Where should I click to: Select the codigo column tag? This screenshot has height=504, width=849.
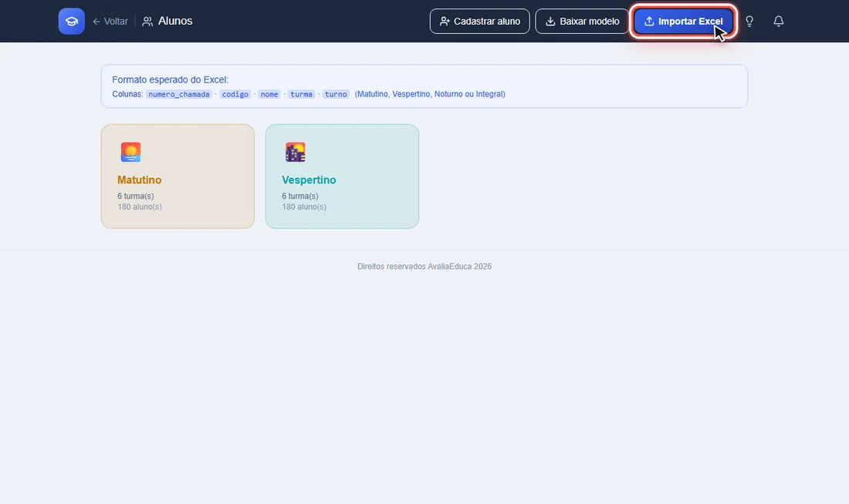click(x=235, y=94)
